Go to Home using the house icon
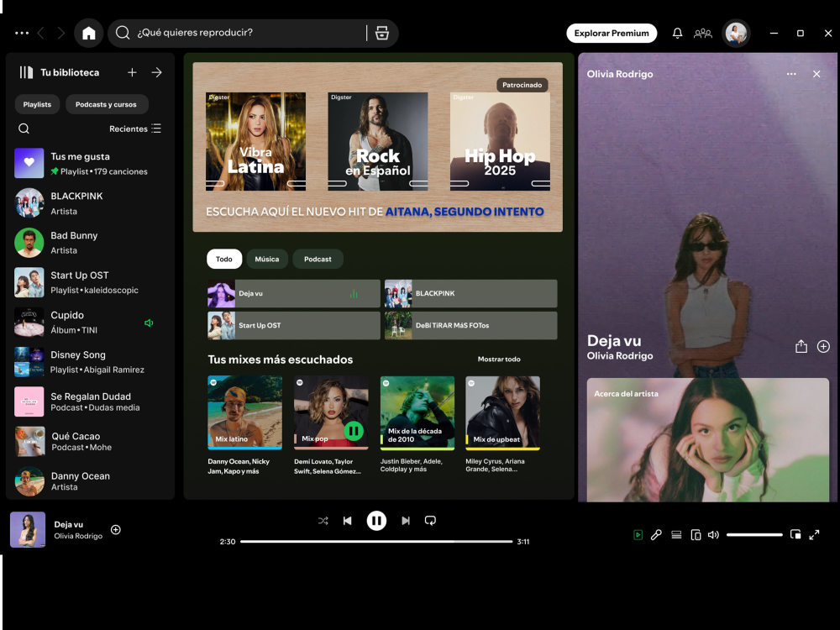 tap(88, 34)
